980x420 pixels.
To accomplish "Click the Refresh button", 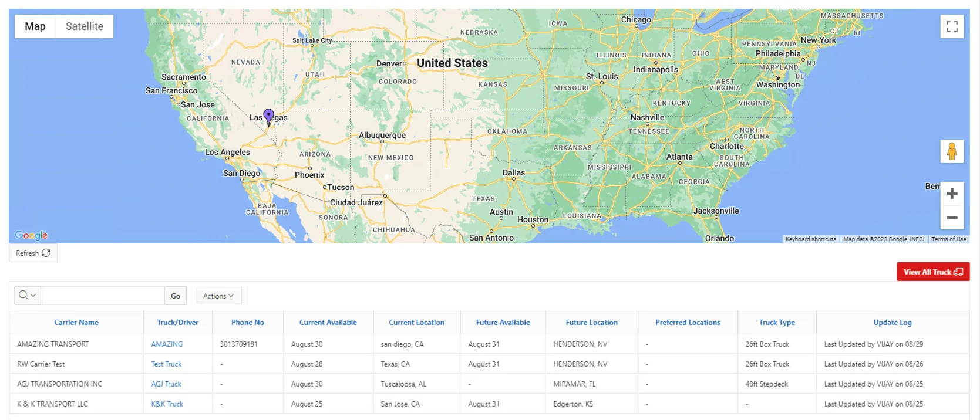I will click(x=33, y=253).
